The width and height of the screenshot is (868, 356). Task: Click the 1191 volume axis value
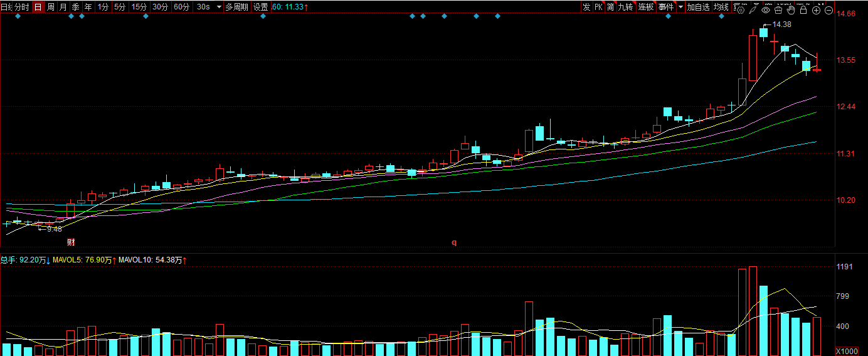click(x=845, y=267)
